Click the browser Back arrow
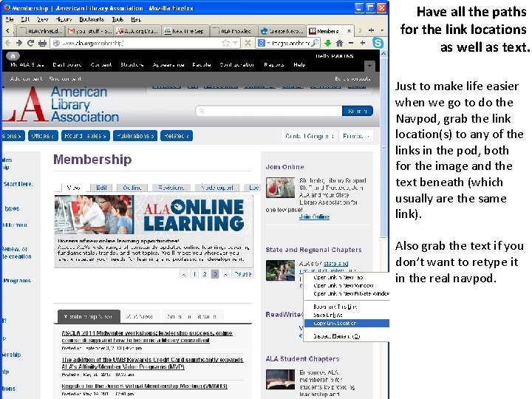Viewport: 532px width, 399px height. point(8,43)
